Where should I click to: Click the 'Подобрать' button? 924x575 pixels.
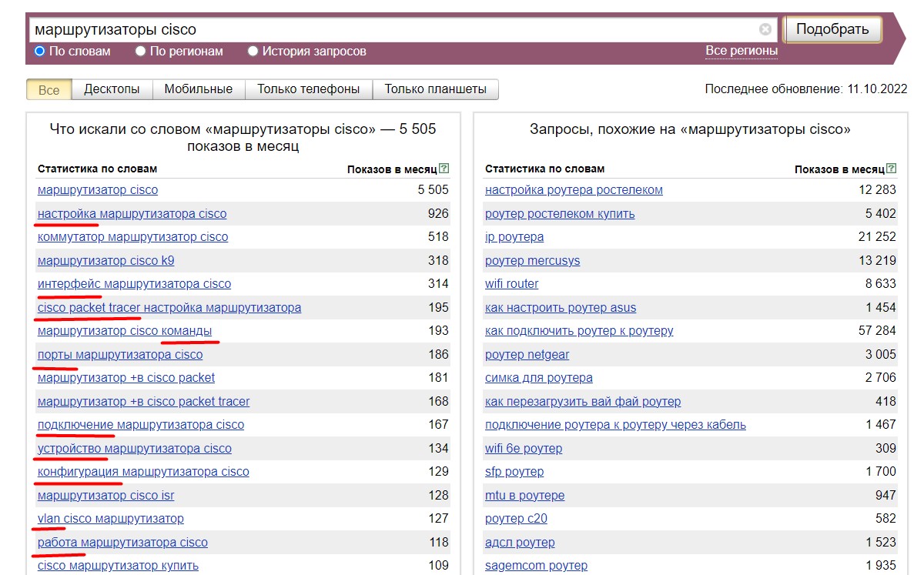832,29
